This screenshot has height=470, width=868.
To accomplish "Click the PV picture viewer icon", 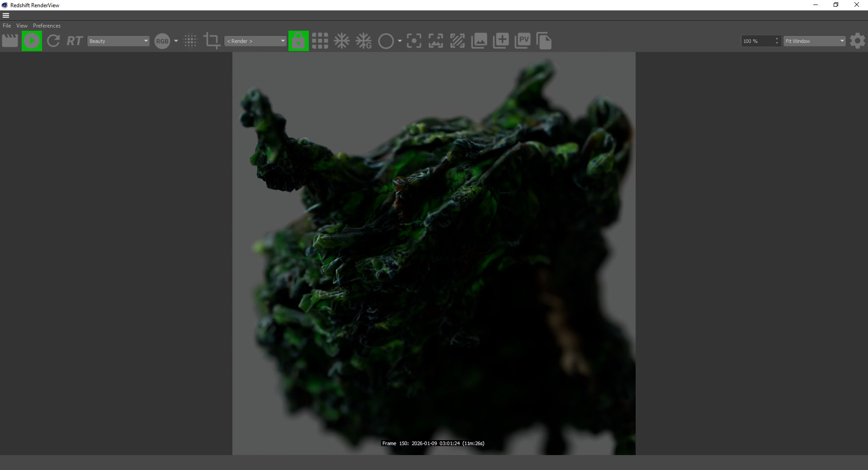I will click(523, 41).
